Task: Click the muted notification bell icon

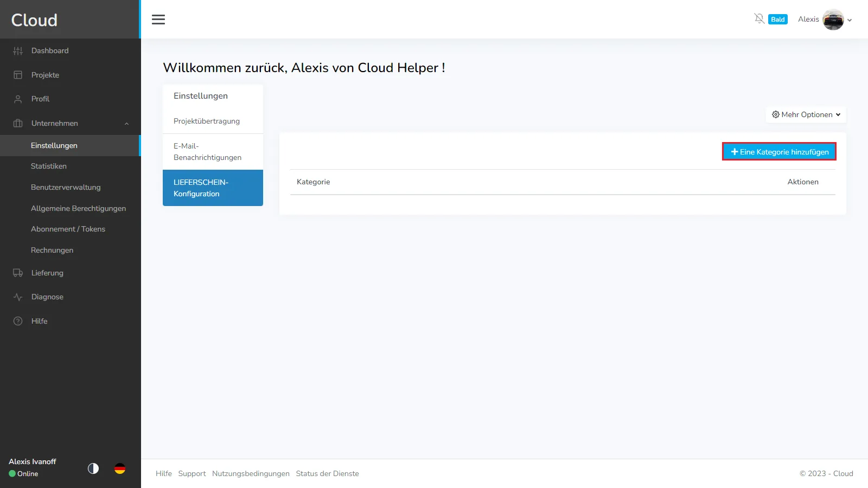Action: tap(759, 19)
